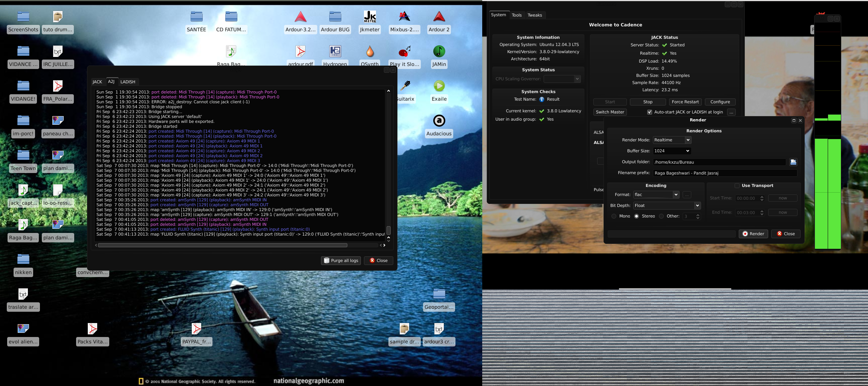Click the log horizontal scrollbar
868x386 pixels.
coord(222,245)
